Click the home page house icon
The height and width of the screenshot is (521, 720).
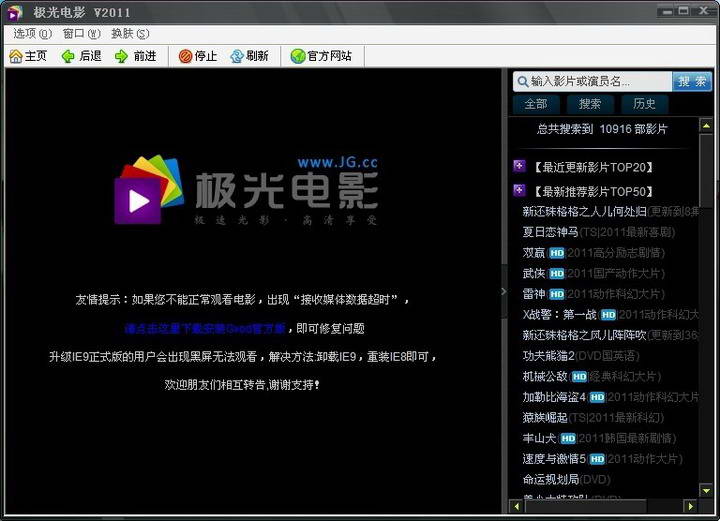[16, 56]
